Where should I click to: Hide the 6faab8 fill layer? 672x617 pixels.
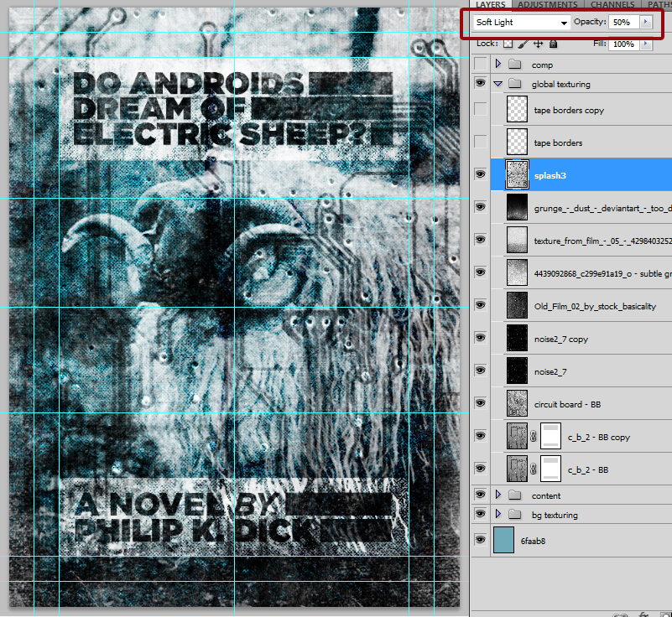point(481,540)
